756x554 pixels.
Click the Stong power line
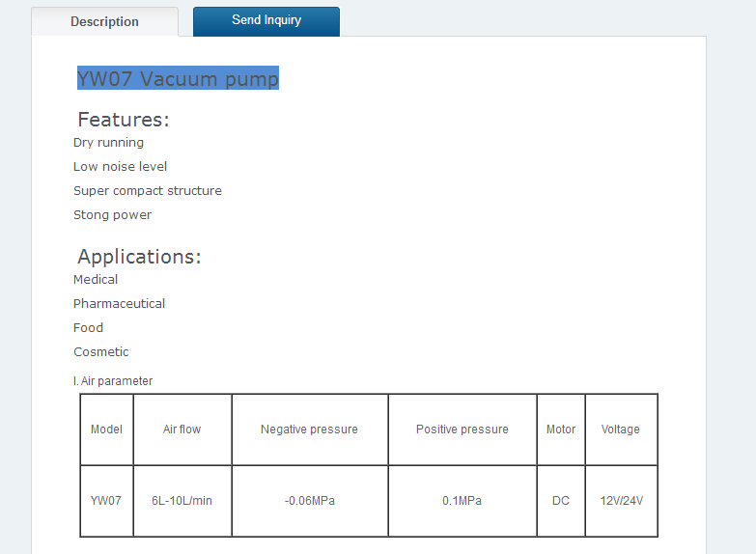pyautogui.click(x=112, y=215)
